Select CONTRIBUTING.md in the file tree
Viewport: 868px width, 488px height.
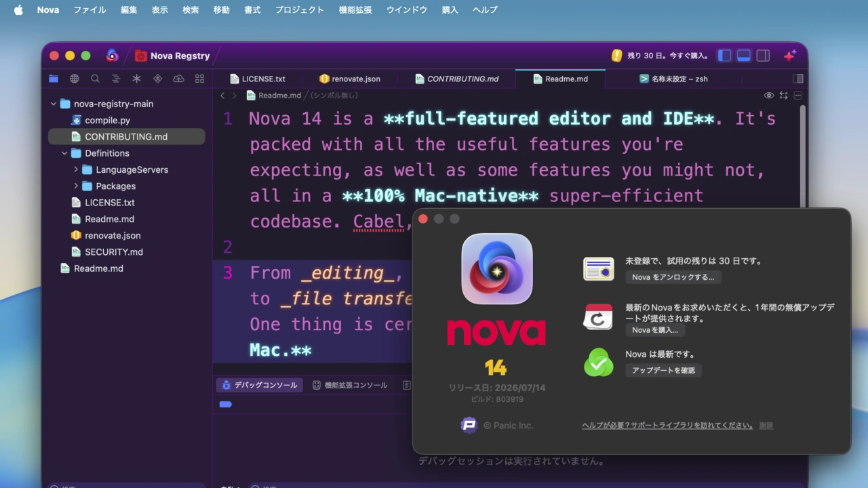pos(126,136)
